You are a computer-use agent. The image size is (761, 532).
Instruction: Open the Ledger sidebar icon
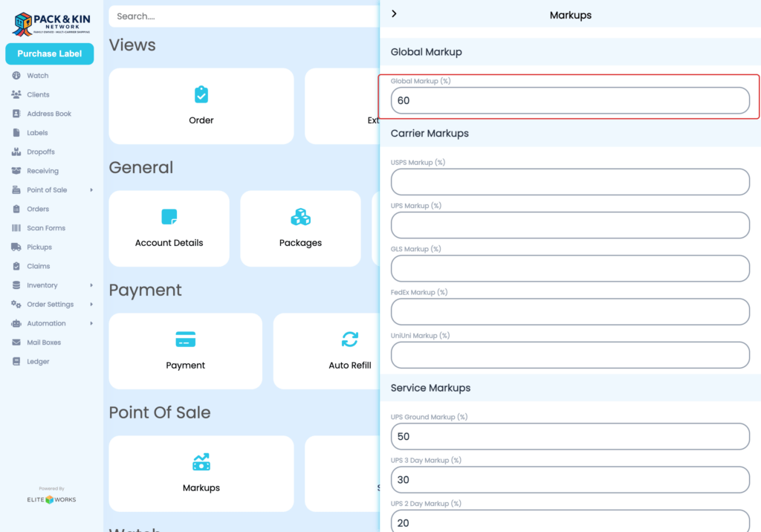pyautogui.click(x=16, y=361)
